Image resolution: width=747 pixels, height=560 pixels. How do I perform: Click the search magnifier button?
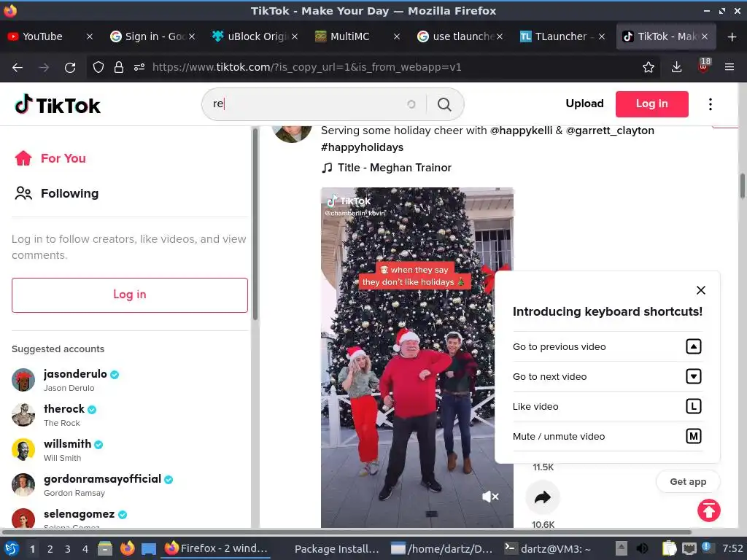coord(444,104)
